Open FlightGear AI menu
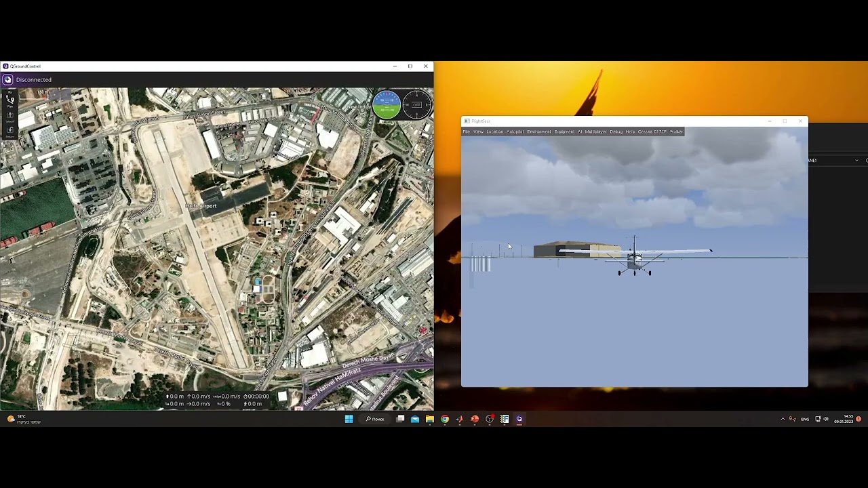868x488 pixels. pos(580,131)
